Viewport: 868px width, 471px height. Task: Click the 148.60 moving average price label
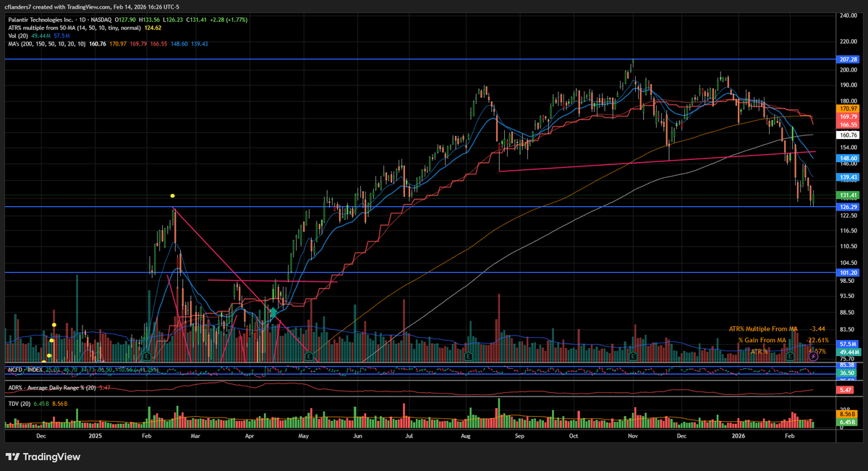(846, 158)
